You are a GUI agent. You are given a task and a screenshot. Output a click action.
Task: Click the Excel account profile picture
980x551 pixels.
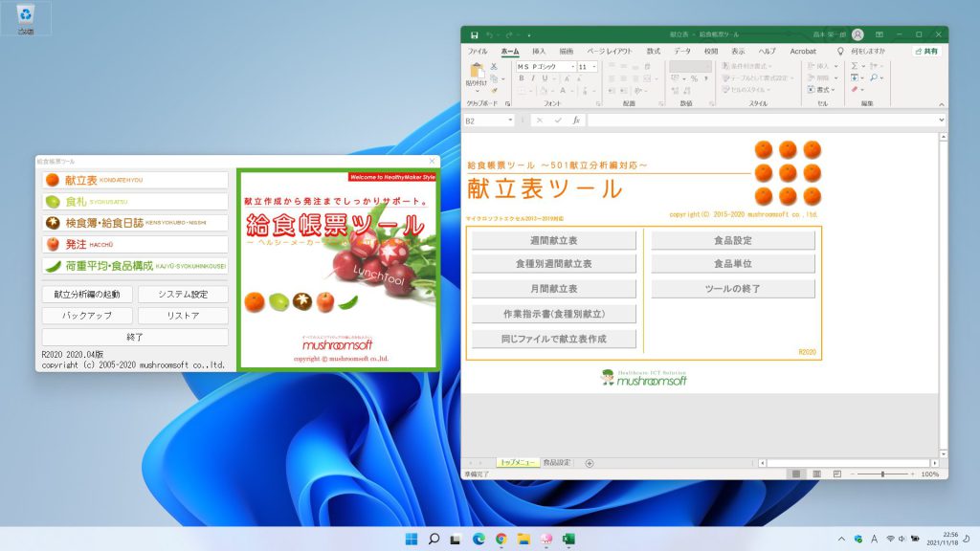pos(857,35)
